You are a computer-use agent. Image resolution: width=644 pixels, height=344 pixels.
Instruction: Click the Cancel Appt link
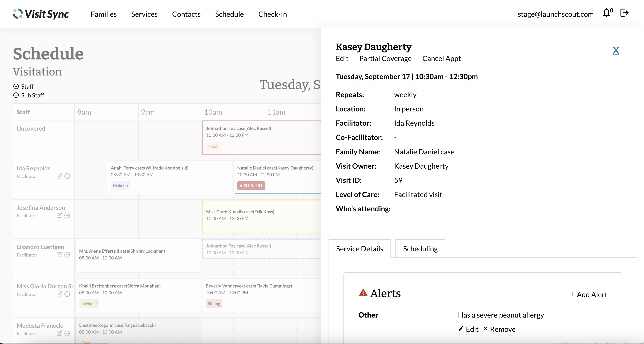click(441, 59)
